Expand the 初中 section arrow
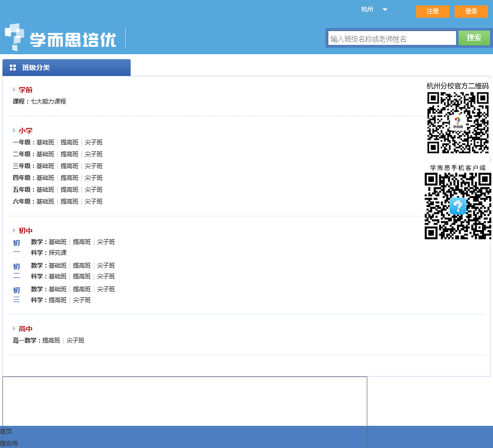Screen dimensions: 493x448 point(14,231)
